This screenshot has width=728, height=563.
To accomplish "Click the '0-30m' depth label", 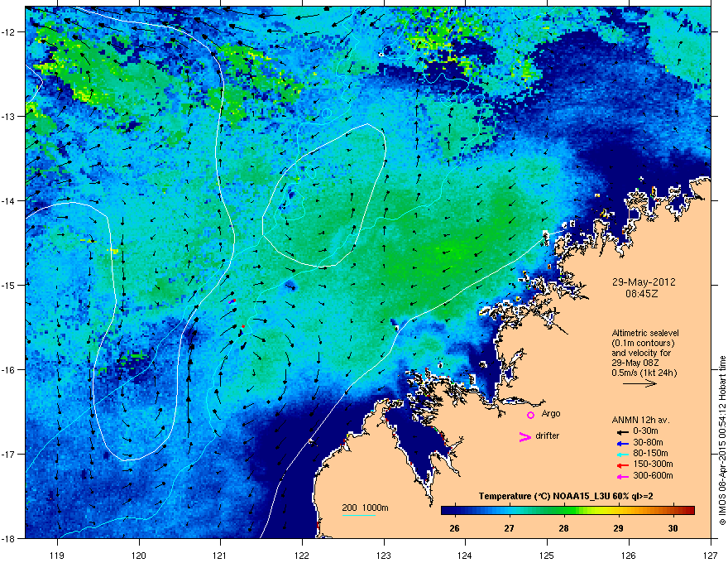I will pos(646,431).
